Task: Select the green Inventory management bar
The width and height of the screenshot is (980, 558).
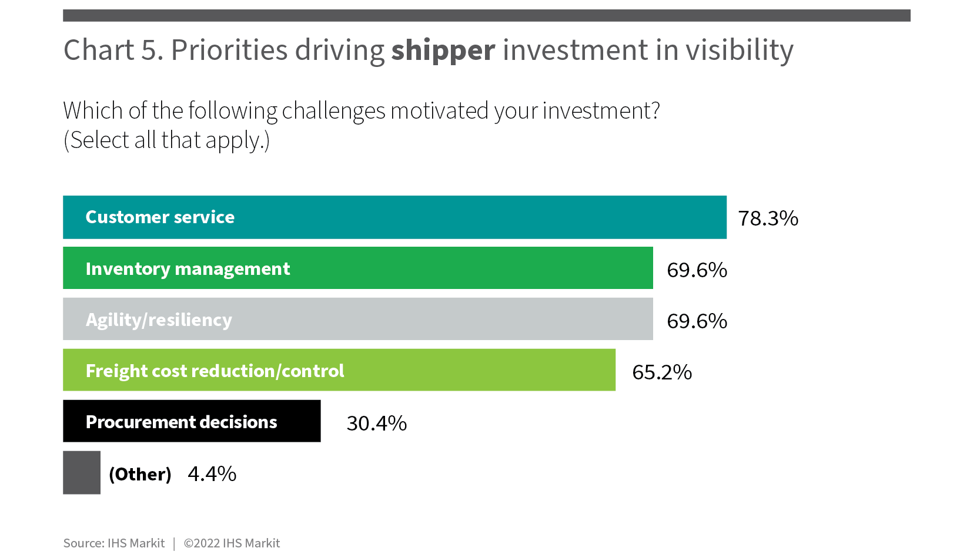Action: click(358, 268)
